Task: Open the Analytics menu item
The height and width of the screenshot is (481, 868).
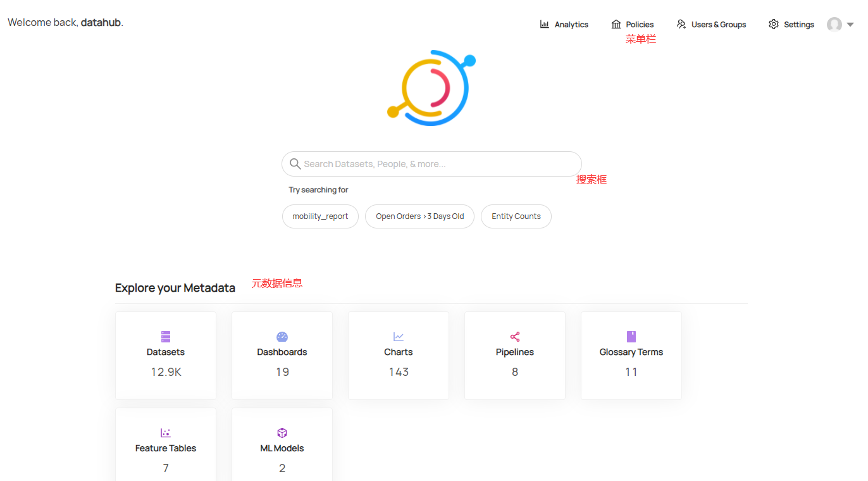Action: coord(564,25)
